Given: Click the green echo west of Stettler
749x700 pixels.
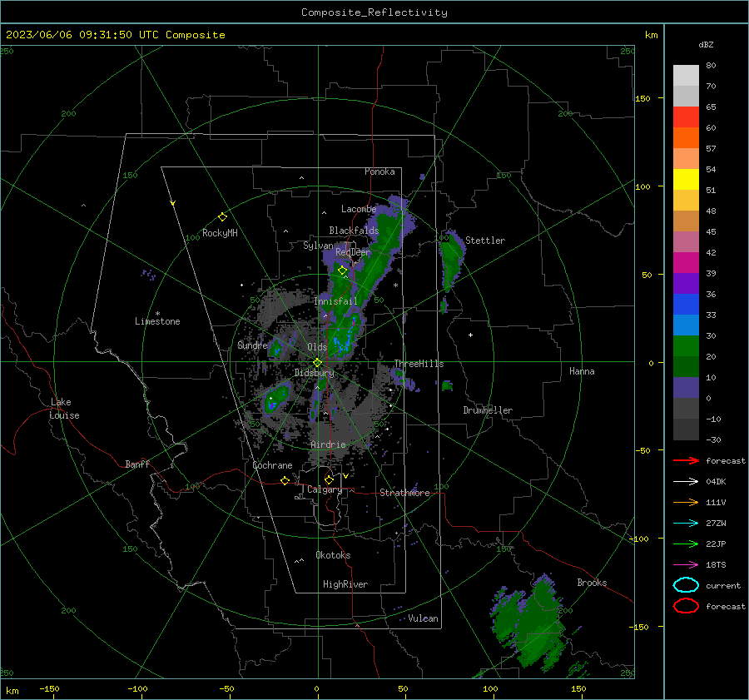Looking at the screenshot, I should coord(450,262).
